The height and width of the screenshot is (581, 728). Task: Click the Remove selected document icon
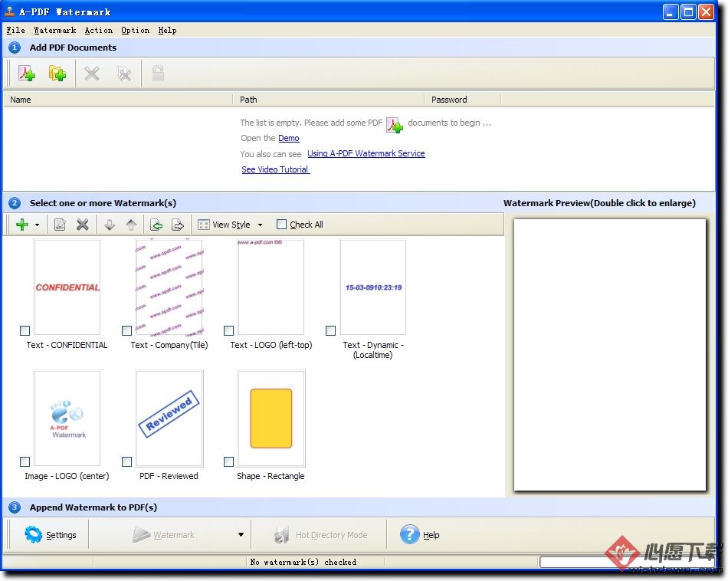91,74
